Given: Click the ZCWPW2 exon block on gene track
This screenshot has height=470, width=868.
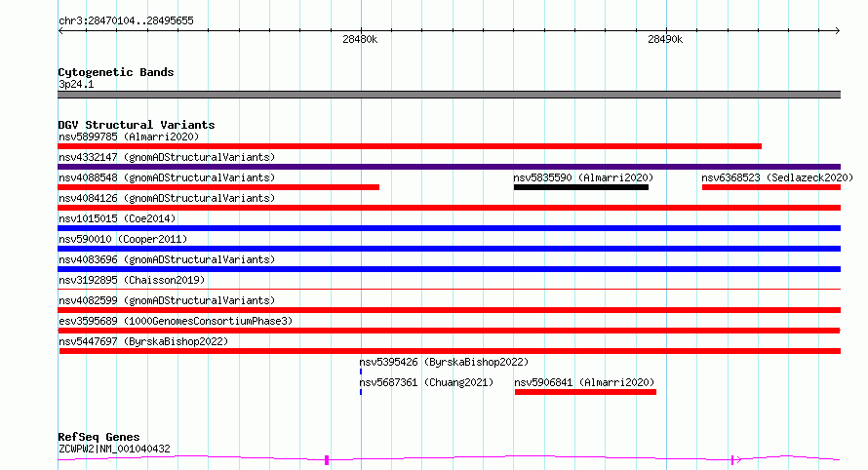Looking at the screenshot, I should point(327,459).
